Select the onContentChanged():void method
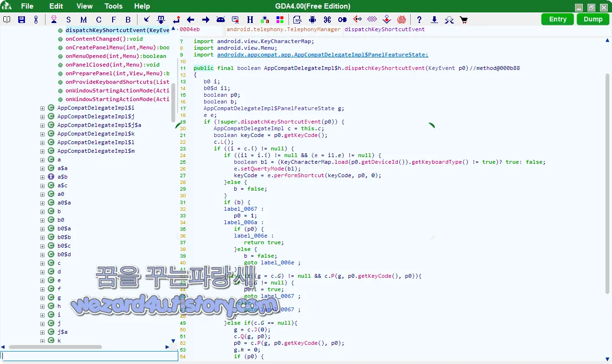Screen dimensions: 612x364 pos(104,39)
